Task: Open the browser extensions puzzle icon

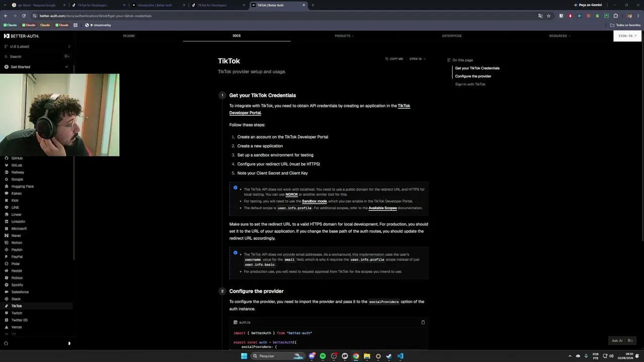Action: tap(615, 16)
